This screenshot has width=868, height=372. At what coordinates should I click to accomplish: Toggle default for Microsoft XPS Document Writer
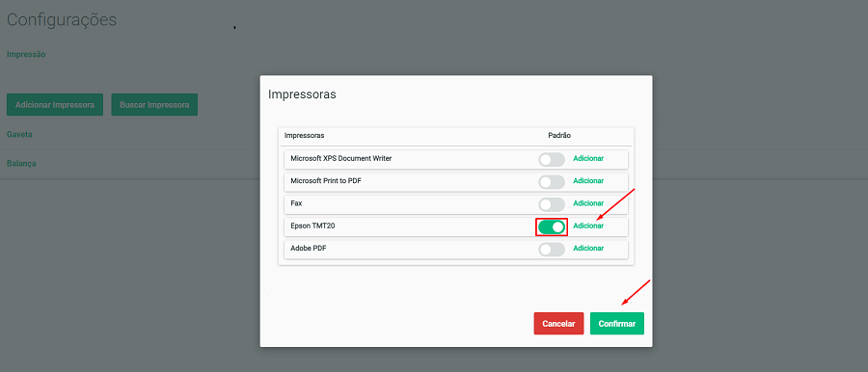(552, 159)
